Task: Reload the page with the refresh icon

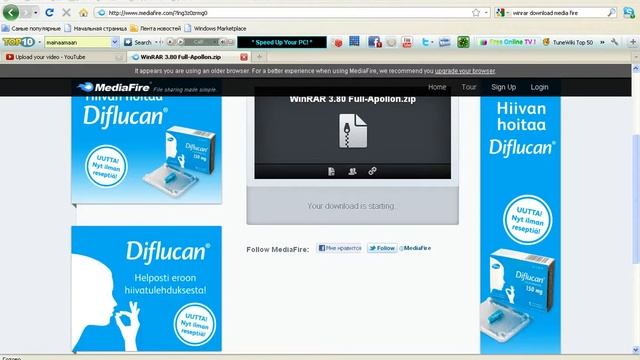Action: [x=49, y=13]
